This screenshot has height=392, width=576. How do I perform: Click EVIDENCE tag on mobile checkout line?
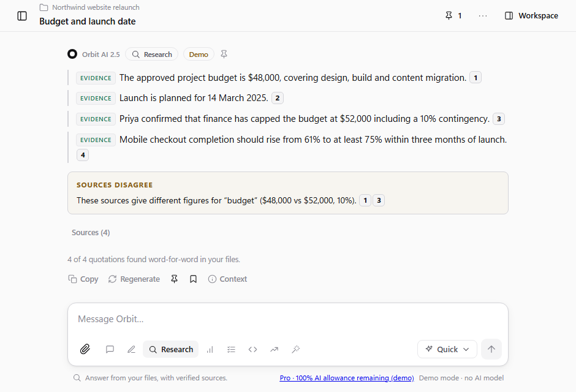pyautogui.click(x=96, y=140)
